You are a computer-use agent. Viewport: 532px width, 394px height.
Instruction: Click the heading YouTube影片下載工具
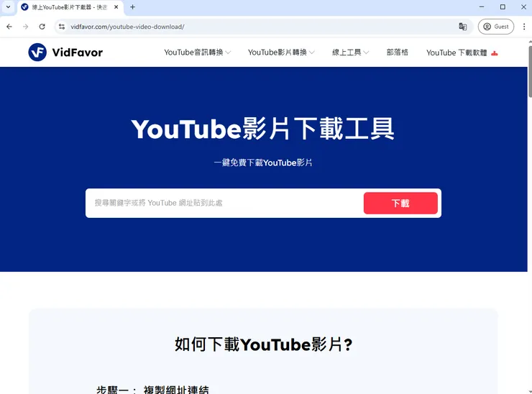point(263,129)
